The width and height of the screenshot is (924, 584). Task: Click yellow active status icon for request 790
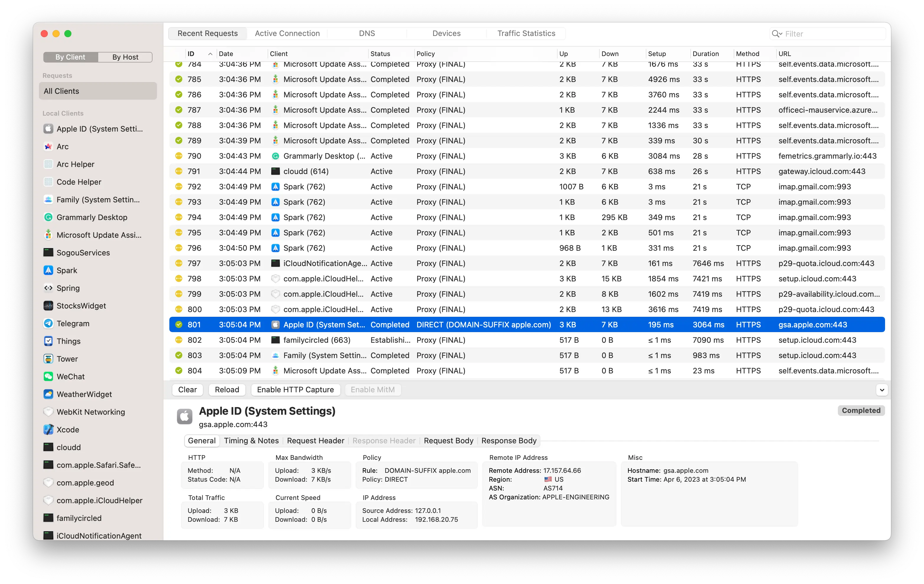click(179, 156)
